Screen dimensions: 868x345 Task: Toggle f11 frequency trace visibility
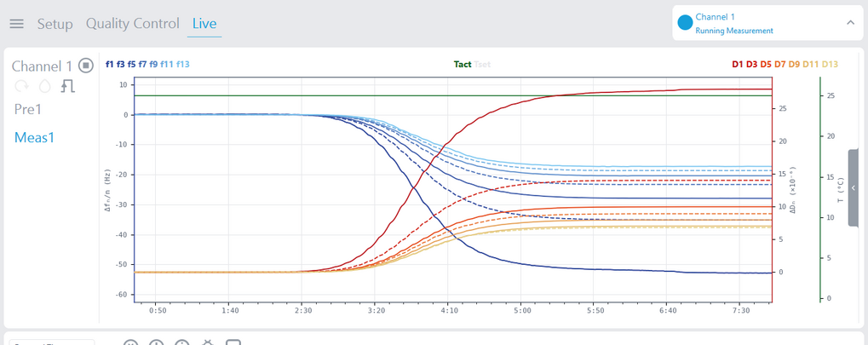tap(167, 64)
